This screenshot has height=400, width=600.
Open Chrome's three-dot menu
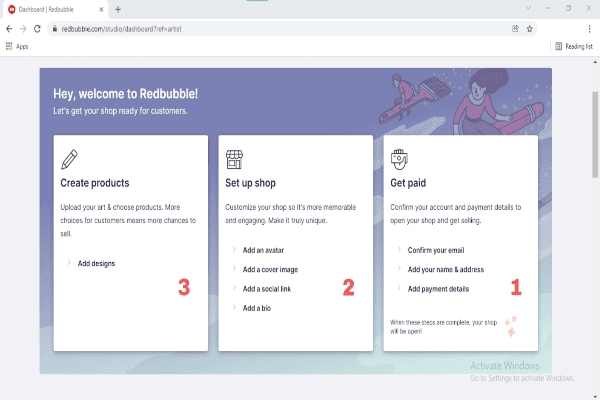589,29
